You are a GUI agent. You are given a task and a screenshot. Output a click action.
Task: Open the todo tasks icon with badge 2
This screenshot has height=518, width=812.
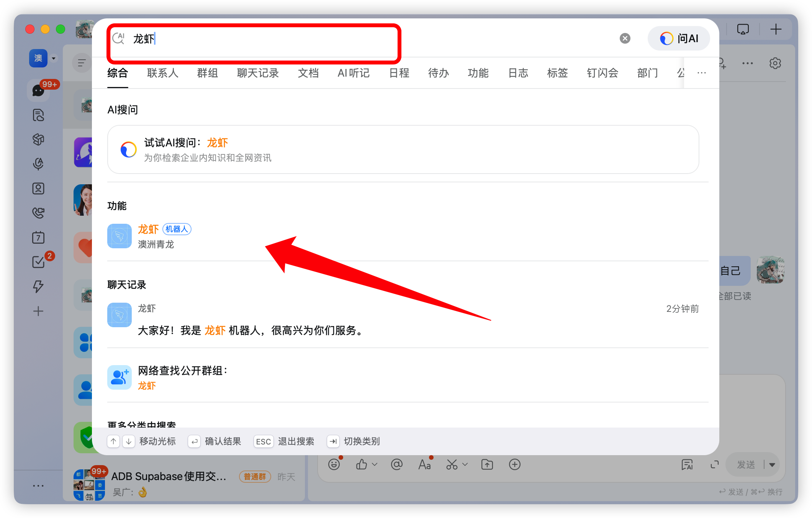pyautogui.click(x=38, y=261)
